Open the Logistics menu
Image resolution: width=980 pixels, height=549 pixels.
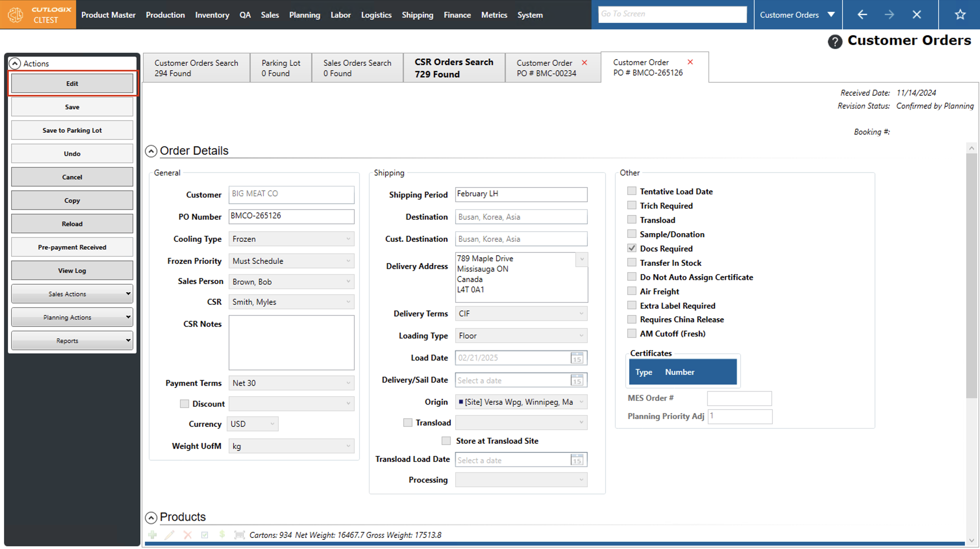coord(376,15)
